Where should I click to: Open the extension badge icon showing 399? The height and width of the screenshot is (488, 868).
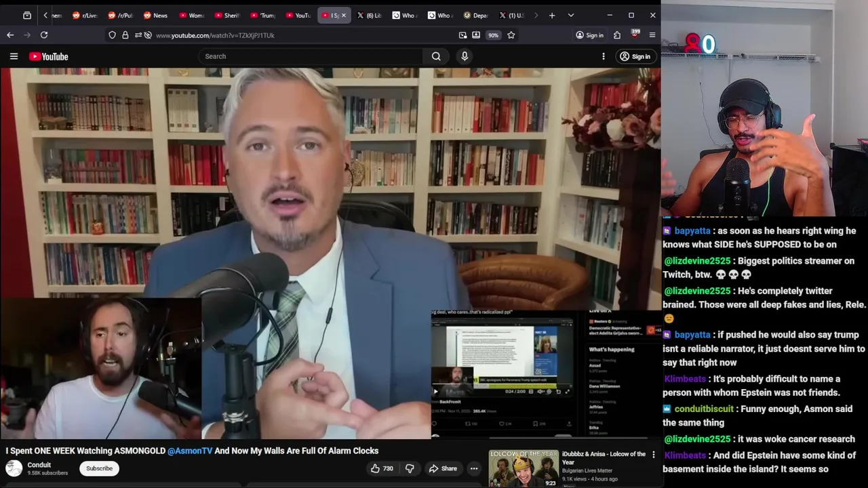point(635,34)
